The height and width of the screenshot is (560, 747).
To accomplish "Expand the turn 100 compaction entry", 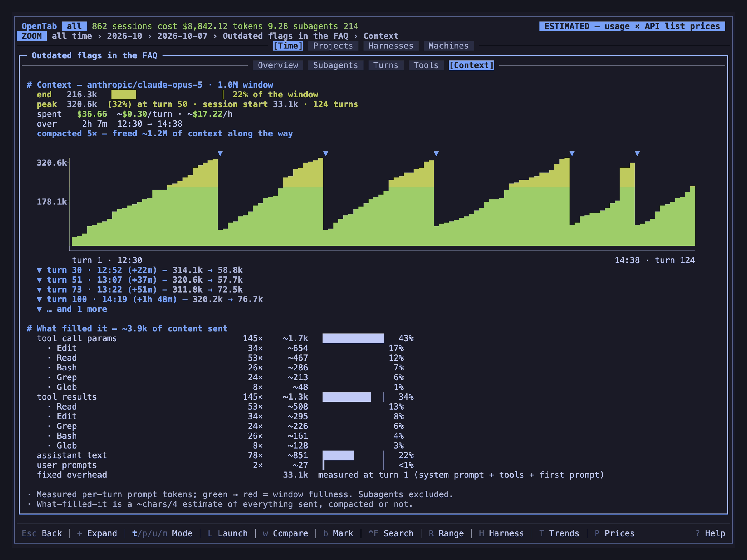I will (x=150, y=300).
